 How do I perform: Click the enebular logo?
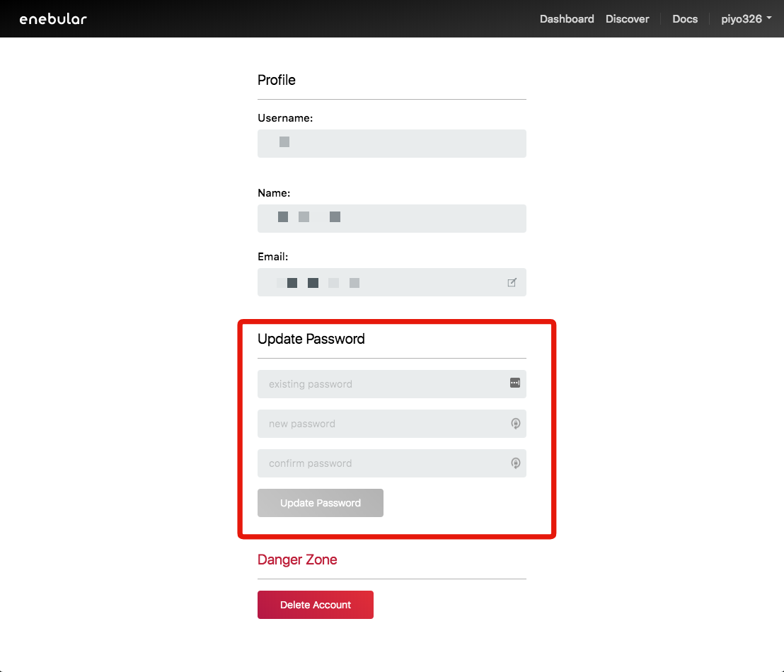pos(53,19)
